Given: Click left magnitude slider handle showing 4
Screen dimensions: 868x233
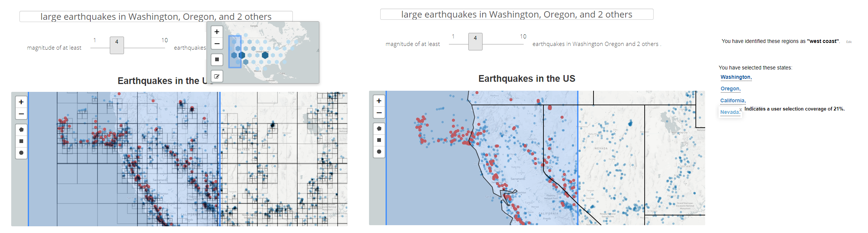Looking at the screenshot, I should [x=117, y=45].
